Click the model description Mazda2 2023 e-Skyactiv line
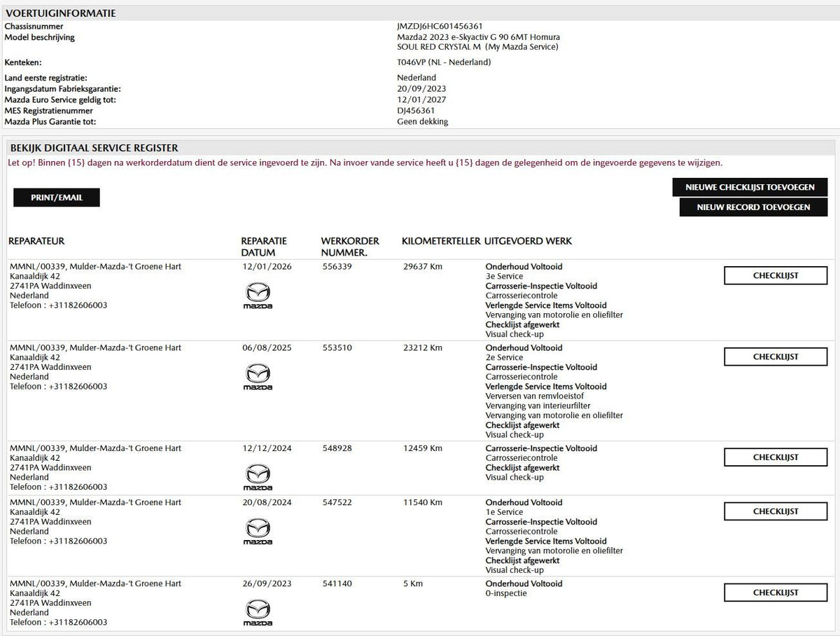840x636 pixels. tap(478, 37)
